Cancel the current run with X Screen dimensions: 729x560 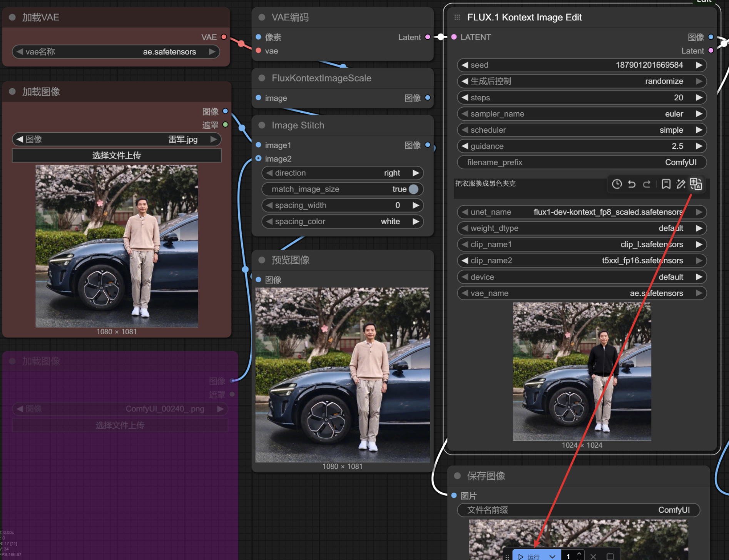coord(594,557)
